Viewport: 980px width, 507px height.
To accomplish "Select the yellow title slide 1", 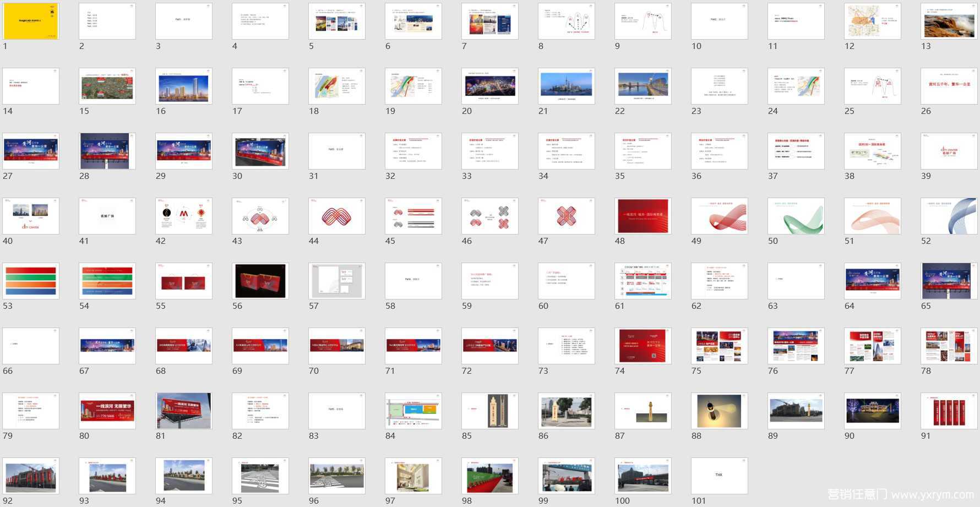I will tap(31, 21).
